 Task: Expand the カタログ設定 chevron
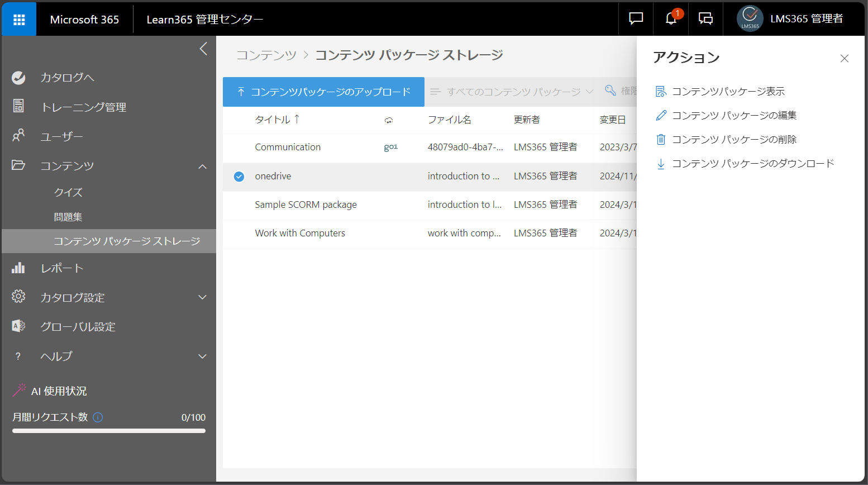click(x=203, y=297)
